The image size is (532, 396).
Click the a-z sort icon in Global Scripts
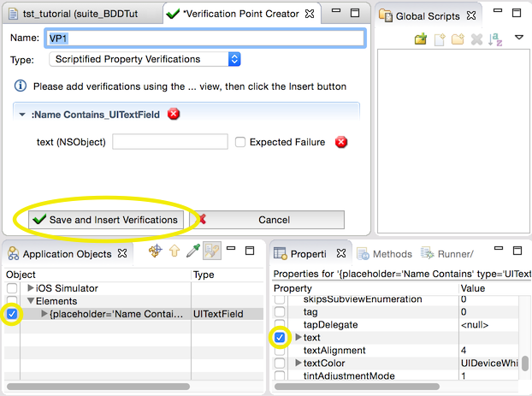(495, 39)
